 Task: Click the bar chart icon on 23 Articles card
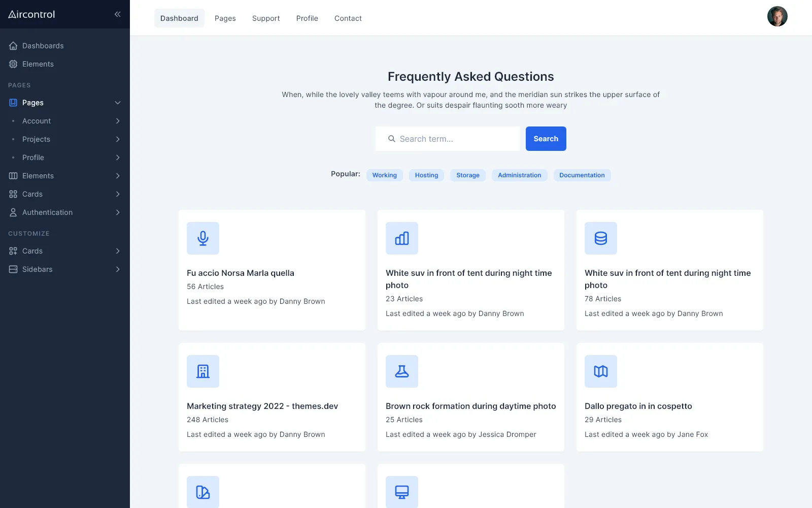click(x=402, y=238)
